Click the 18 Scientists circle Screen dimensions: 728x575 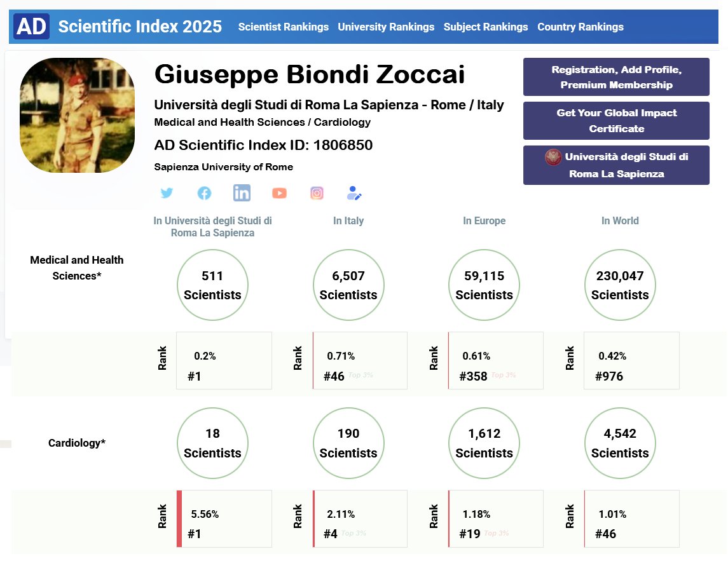pyautogui.click(x=212, y=443)
